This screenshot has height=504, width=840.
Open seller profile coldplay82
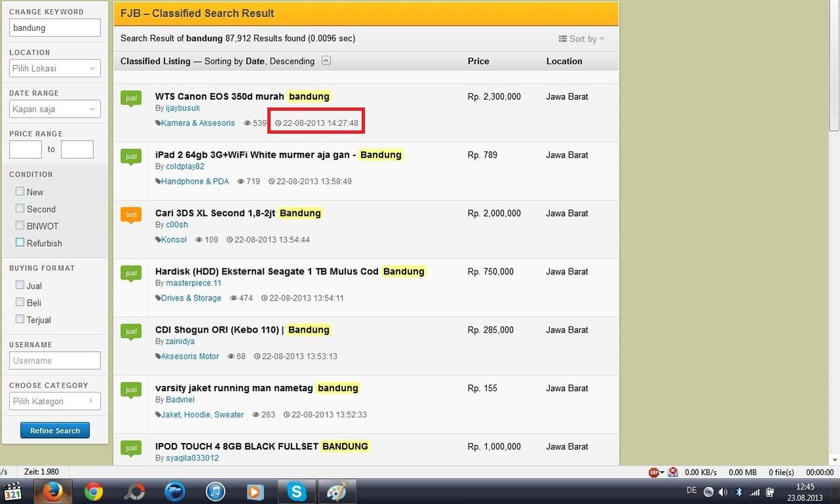(185, 167)
